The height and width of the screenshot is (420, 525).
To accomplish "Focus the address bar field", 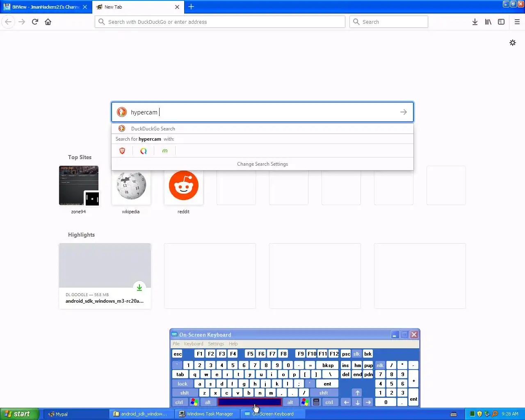I will click(220, 22).
